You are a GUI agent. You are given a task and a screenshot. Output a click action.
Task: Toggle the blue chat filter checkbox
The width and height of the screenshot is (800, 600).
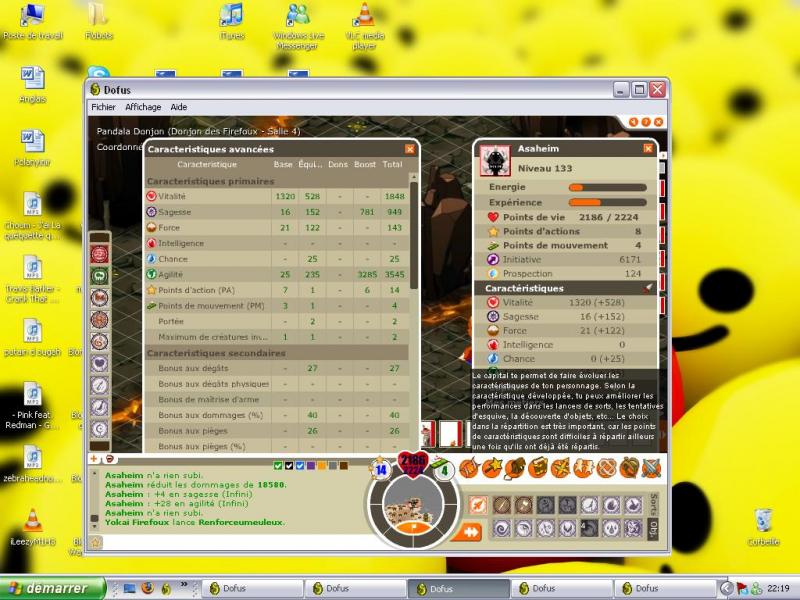300,465
